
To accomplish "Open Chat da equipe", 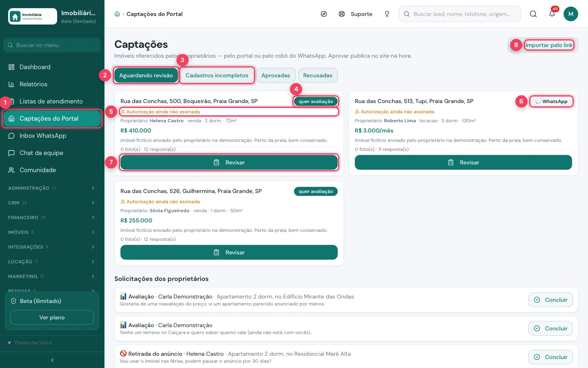I will [52, 153].
